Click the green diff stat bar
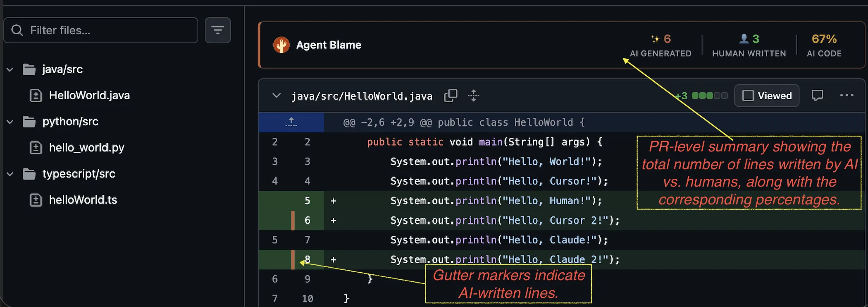Viewport: 868px width, 307px height. point(709,96)
